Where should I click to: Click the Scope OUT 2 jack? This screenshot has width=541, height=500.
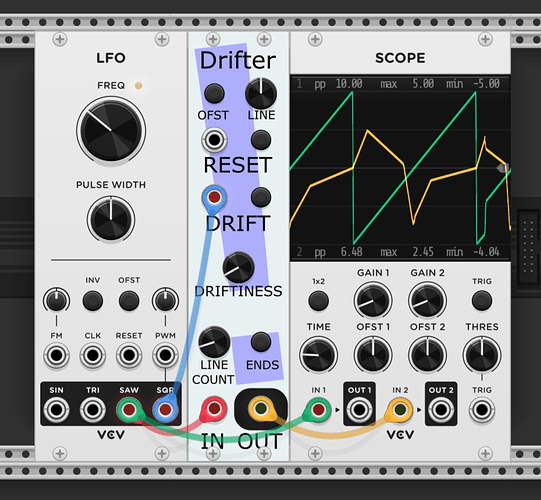[441, 410]
